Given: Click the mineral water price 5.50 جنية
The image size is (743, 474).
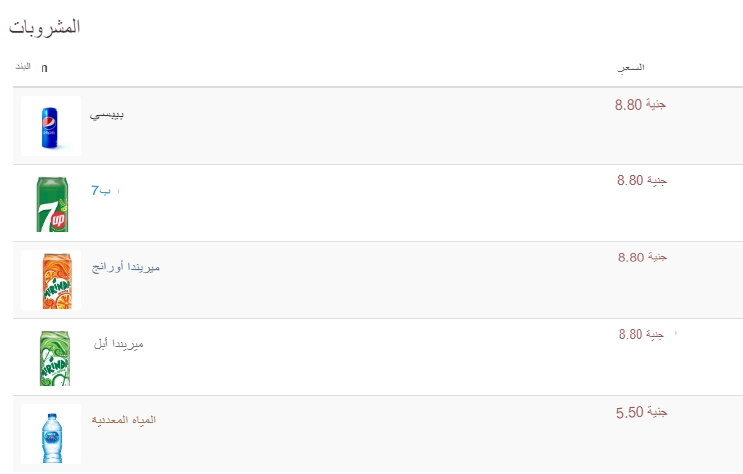Looking at the screenshot, I should pos(642,412).
